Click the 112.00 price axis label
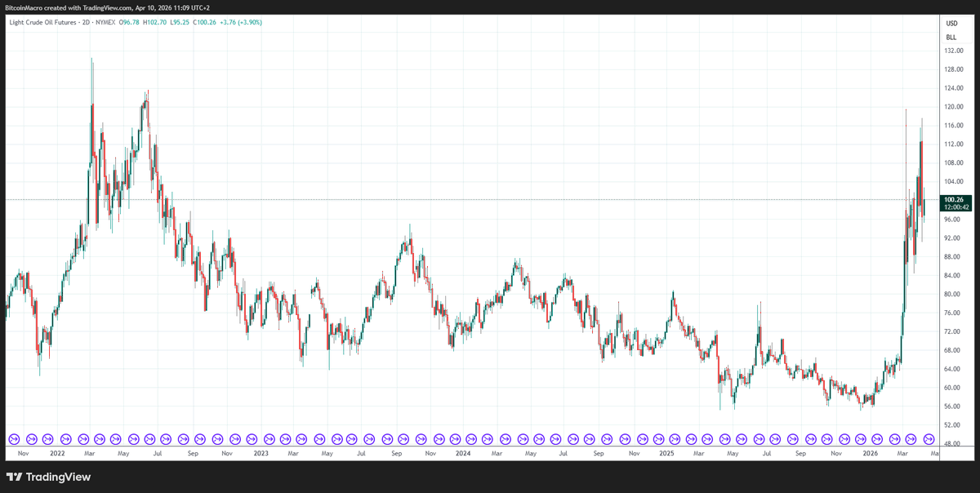The image size is (980, 493). [x=954, y=144]
